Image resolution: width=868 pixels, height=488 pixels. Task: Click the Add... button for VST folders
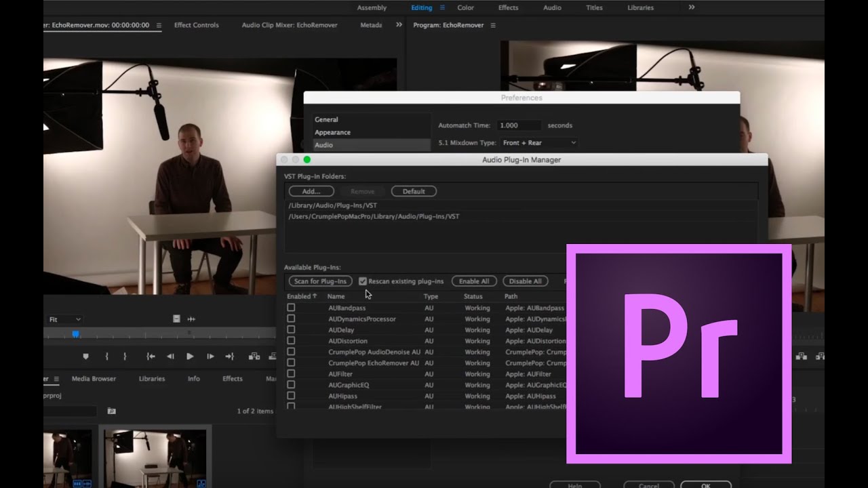pyautogui.click(x=311, y=191)
